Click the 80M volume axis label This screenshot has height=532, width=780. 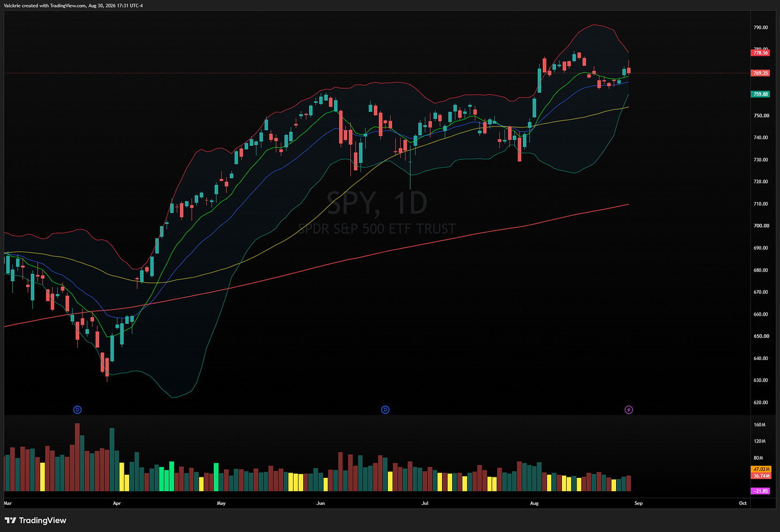click(759, 458)
